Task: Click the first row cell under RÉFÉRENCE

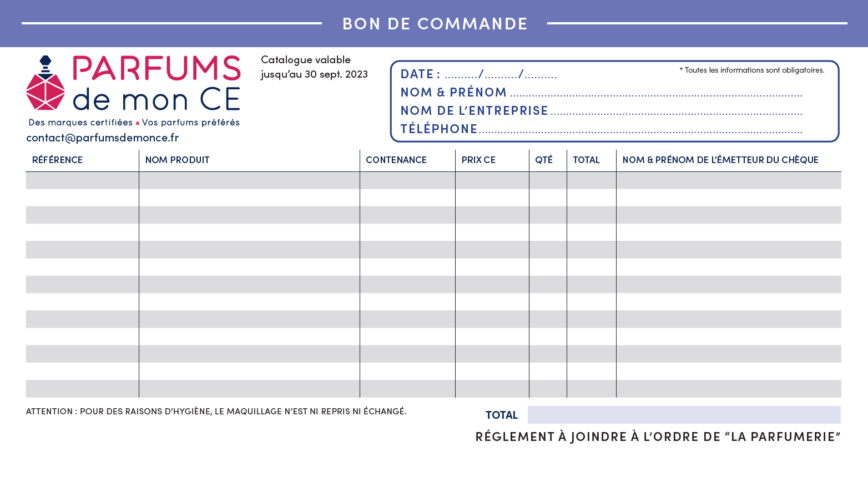Action: point(82,181)
